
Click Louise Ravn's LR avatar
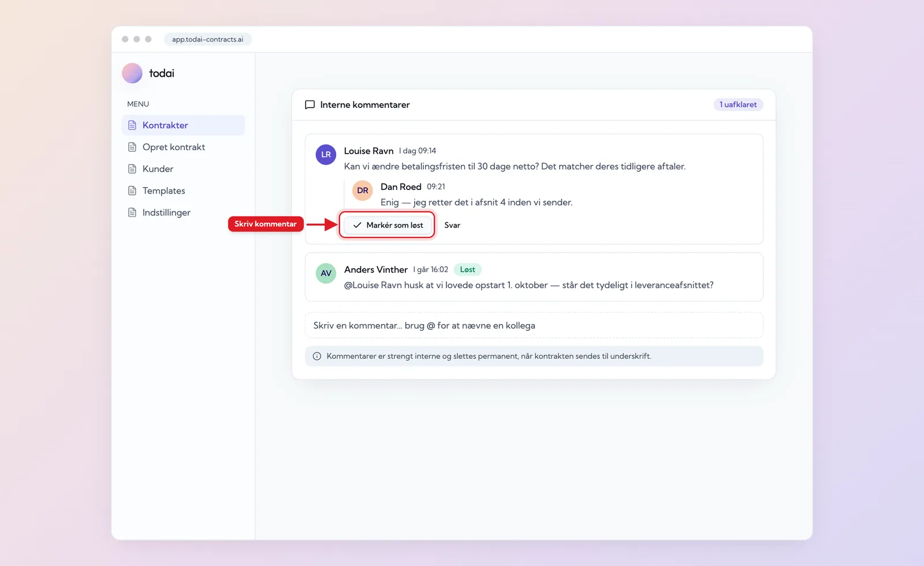pyautogui.click(x=326, y=155)
